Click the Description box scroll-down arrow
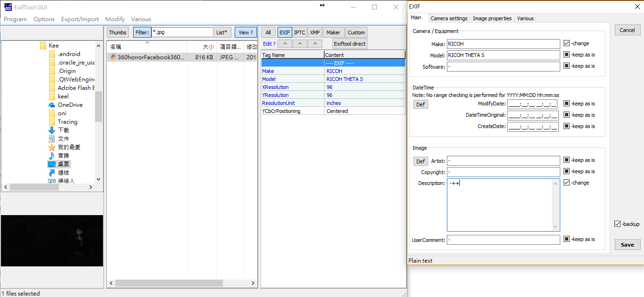644x297 pixels. pos(556,227)
